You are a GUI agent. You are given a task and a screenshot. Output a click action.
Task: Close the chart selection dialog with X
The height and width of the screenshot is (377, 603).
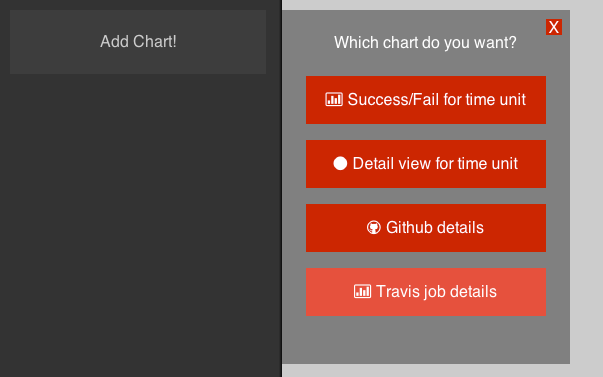[554, 27]
